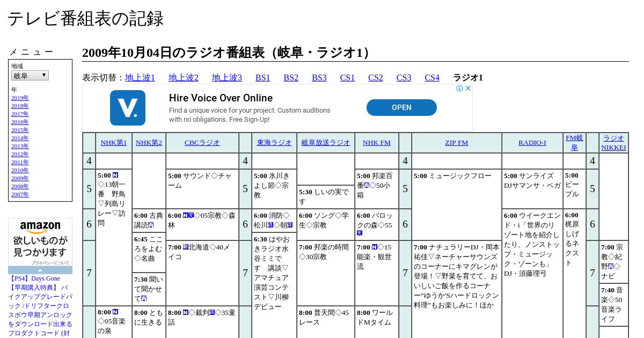Open the NHK第2 station link
This screenshot has height=338, width=644.
pos(149,143)
